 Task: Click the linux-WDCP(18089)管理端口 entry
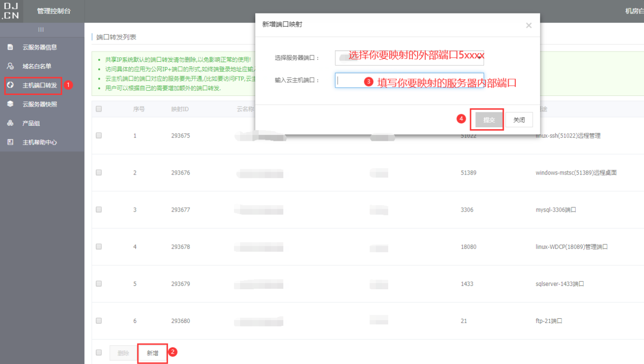pos(572,247)
